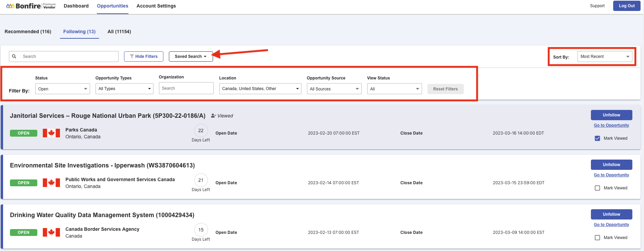Click the OPEN badge for Environmental Site Investigations

point(24,183)
